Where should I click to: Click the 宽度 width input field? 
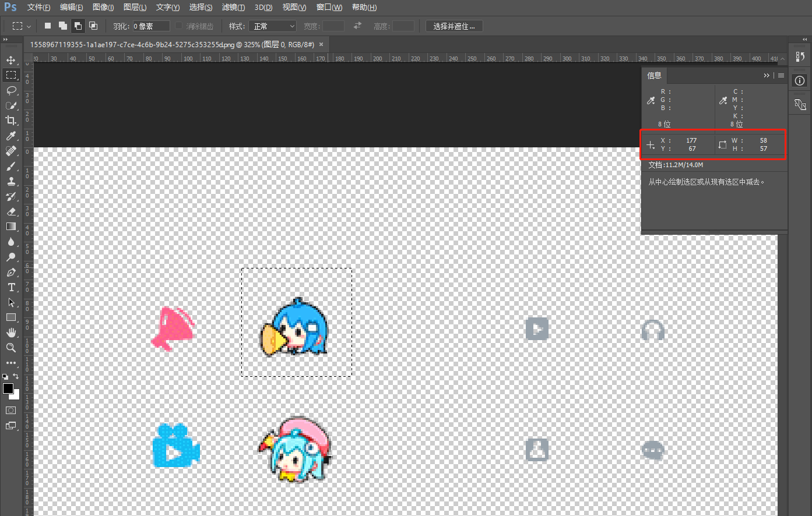(333, 26)
